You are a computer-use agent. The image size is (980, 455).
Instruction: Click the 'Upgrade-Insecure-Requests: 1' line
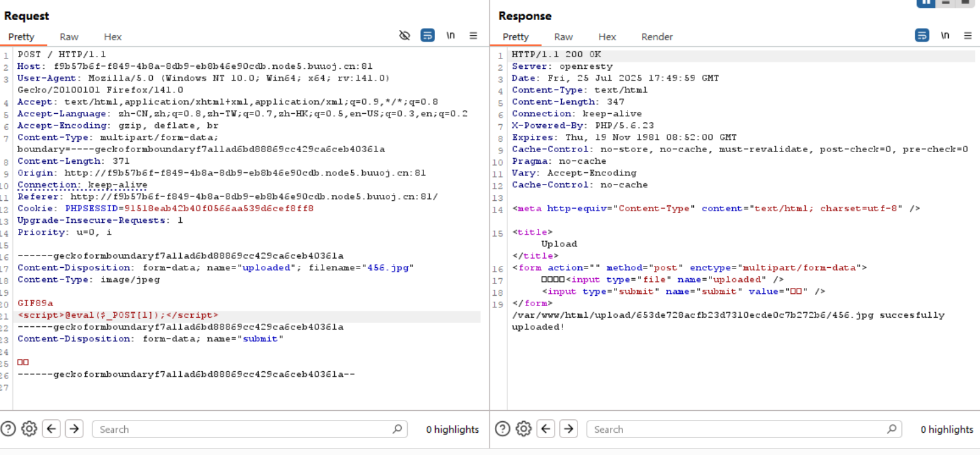(x=100, y=220)
